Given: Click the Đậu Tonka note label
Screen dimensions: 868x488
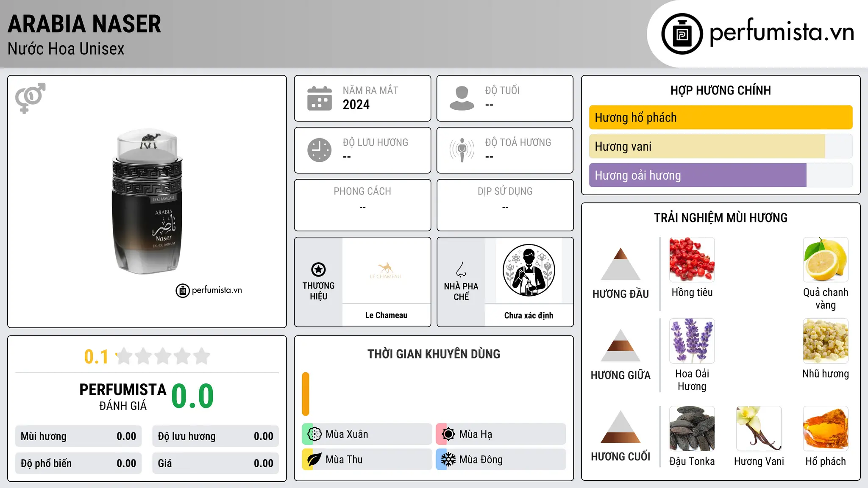Looking at the screenshot, I should [692, 462].
